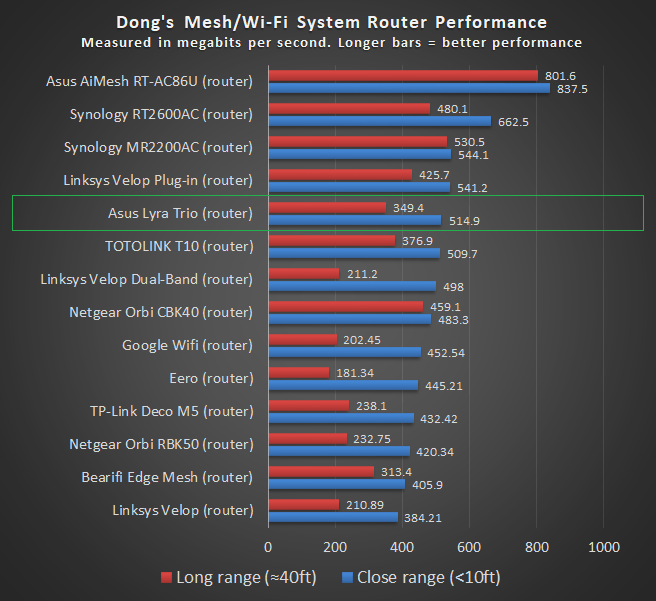
Task: Click the value label 662.5
Action: point(513,122)
